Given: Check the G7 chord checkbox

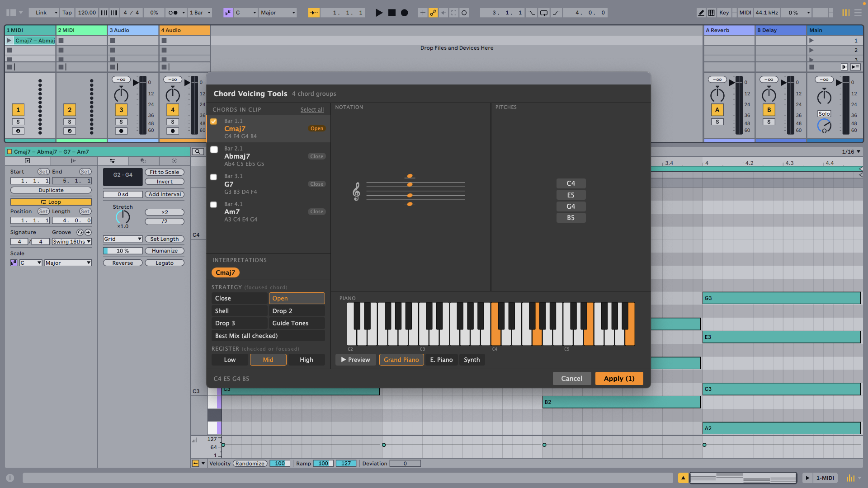Looking at the screenshot, I should click(214, 177).
